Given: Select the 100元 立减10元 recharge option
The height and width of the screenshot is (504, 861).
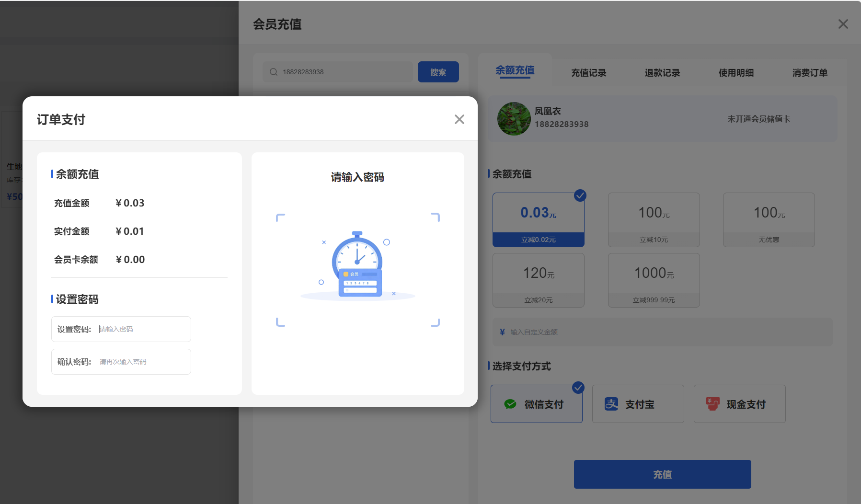Looking at the screenshot, I should pyautogui.click(x=653, y=220).
